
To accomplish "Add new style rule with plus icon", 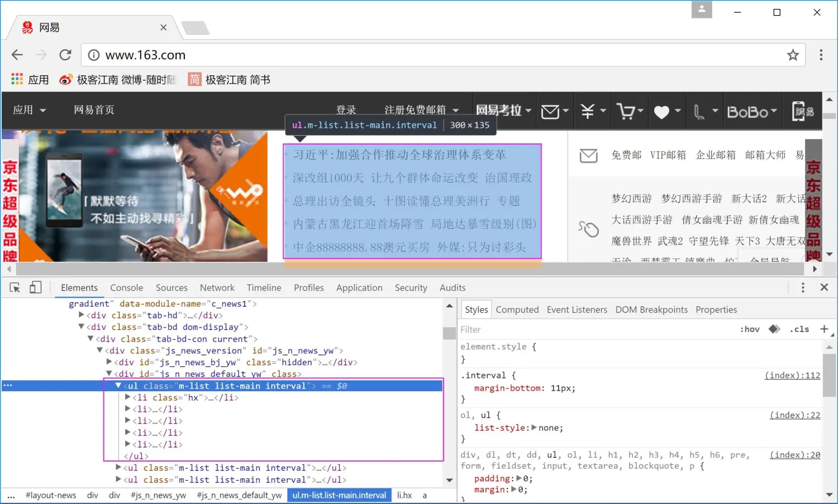I will 824,329.
